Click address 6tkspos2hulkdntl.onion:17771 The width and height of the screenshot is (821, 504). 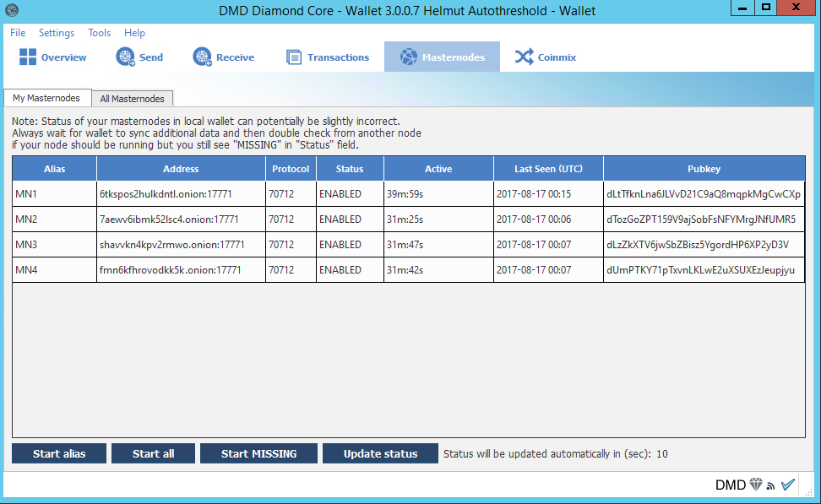[x=181, y=193]
